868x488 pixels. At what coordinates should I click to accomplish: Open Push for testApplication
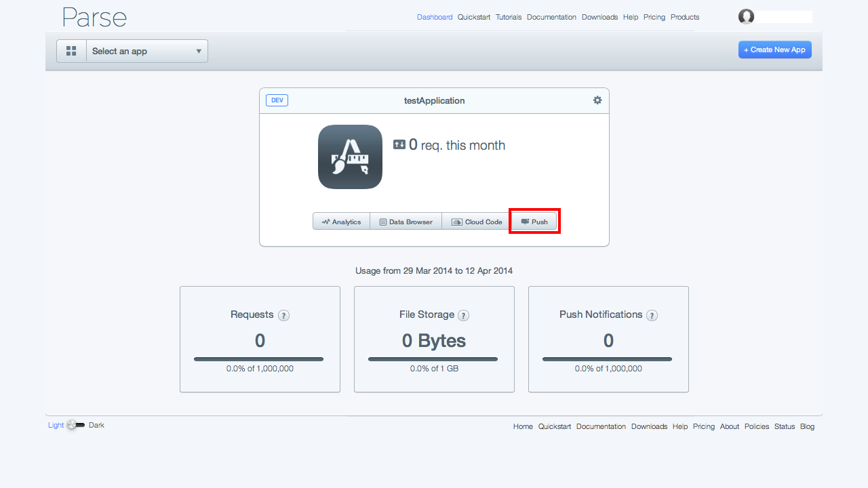point(534,222)
